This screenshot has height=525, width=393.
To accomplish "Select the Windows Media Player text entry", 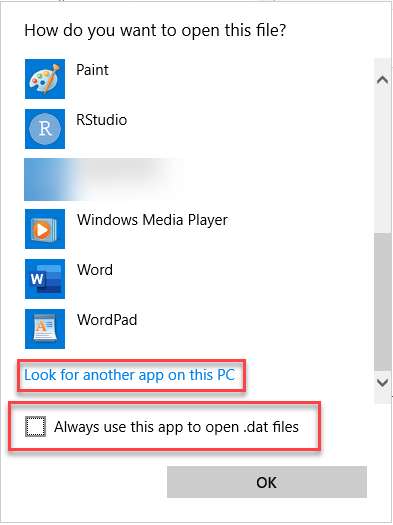I will pos(152,220).
